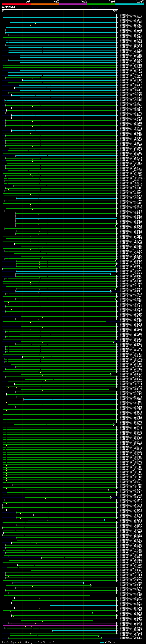Select the UniRef100_B6ZHC0 label
The width and height of the screenshot is (146, 644).
(131, 35)
